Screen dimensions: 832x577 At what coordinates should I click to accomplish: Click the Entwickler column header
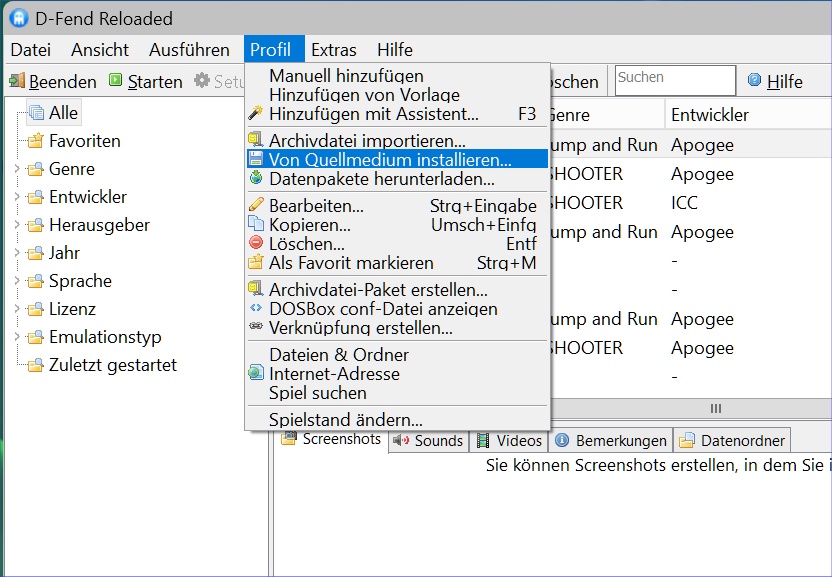pyautogui.click(x=748, y=114)
